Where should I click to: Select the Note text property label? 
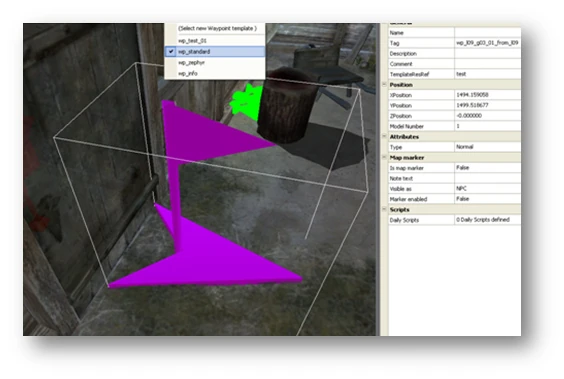pos(401,179)
